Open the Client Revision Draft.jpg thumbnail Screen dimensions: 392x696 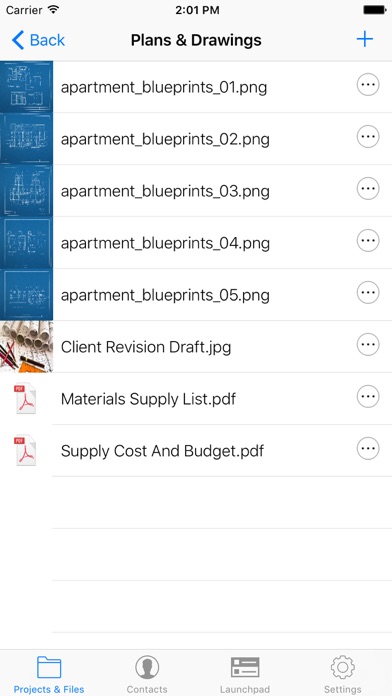pos(26,347)
